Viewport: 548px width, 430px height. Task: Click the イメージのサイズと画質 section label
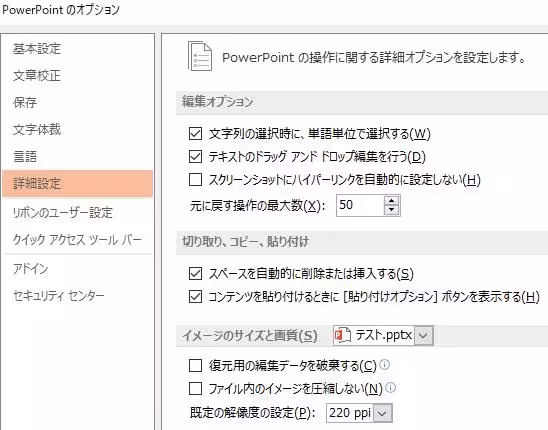[250, 336]
